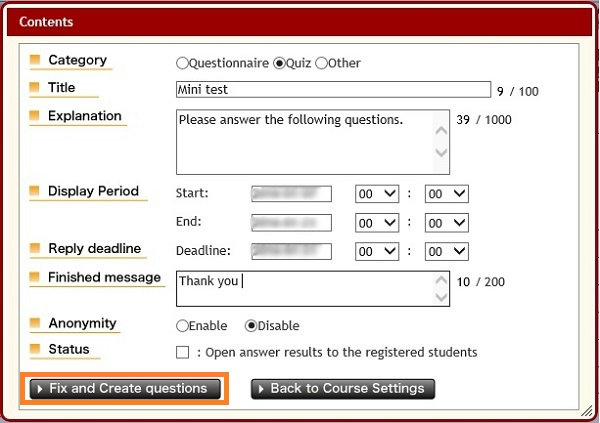Image resolution: width=600 pixels, height=423 pixels.
Task: Check Open answer results to registered students
Action: click(182, 352)
